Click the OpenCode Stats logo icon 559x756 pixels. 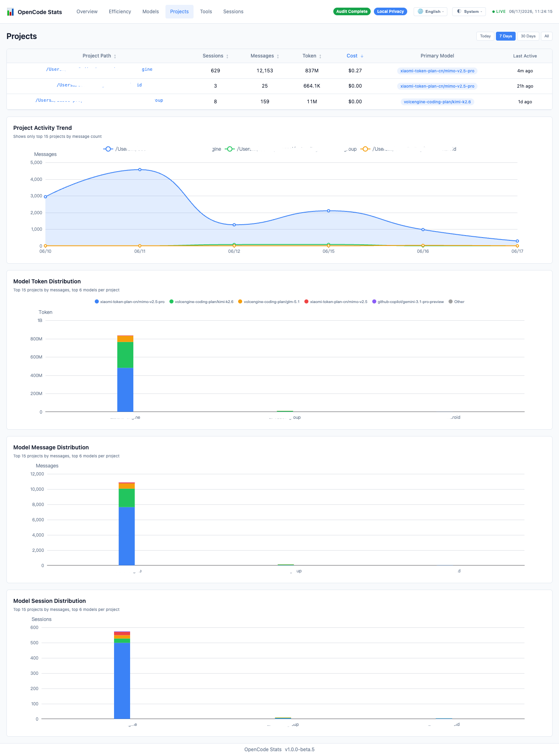tap(10, 12)
